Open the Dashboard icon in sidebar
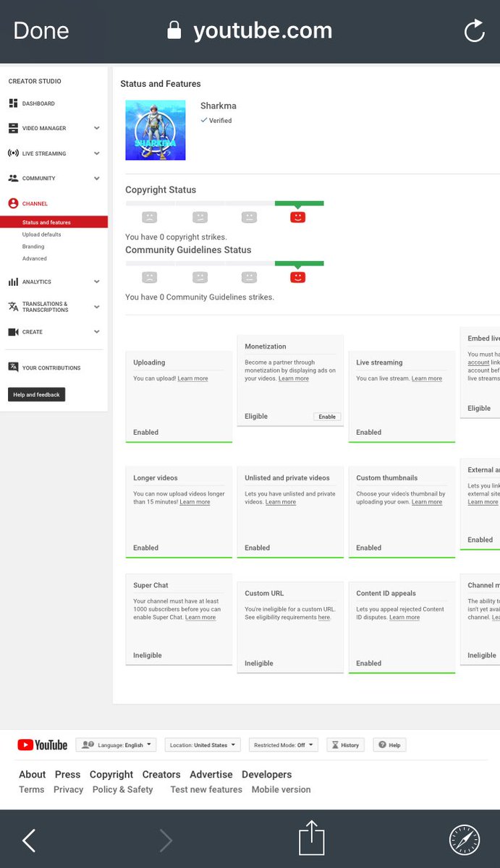Viewport: 500px width, 868px height. pyautogui.click(x=13, y=103)
